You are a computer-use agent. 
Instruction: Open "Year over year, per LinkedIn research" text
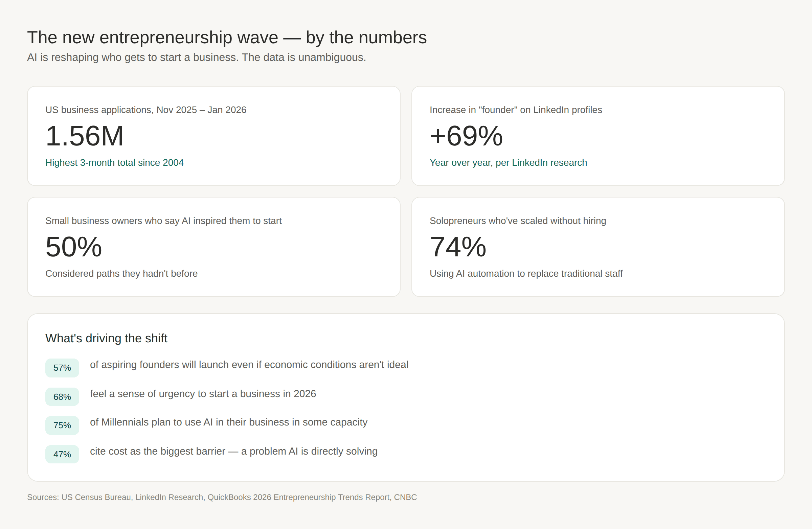click(x=508, y=163)
